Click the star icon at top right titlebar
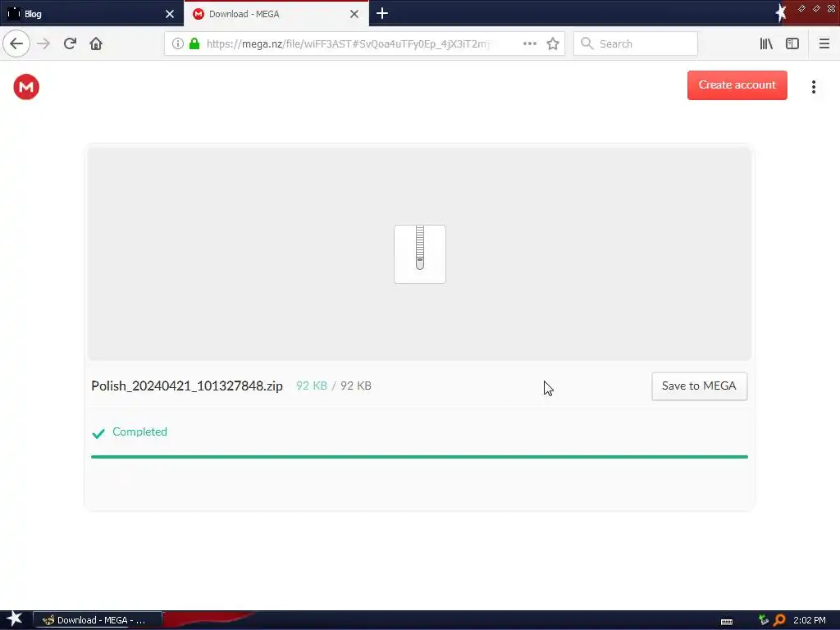 (781, 13)
